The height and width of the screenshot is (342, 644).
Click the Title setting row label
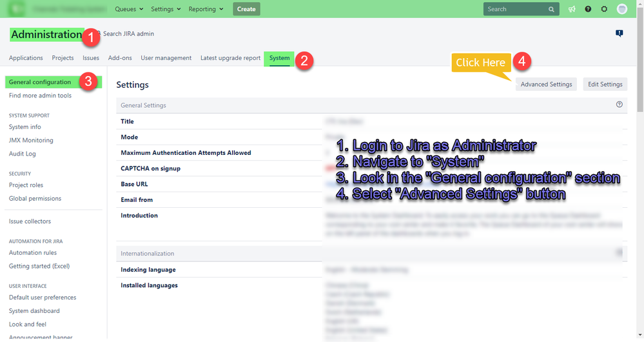click(128, 121)
